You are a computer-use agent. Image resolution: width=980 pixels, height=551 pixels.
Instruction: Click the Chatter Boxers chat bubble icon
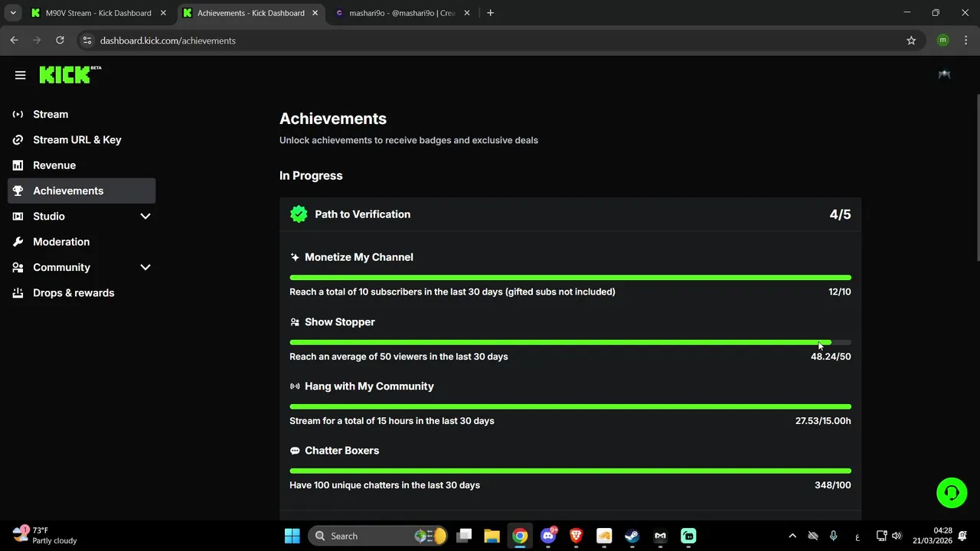(x=295, y=451)
